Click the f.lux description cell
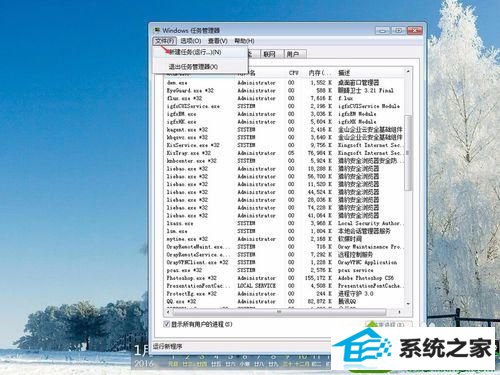Image resolution: width=500 pixels, height=375 pixels. click(346, 98)
